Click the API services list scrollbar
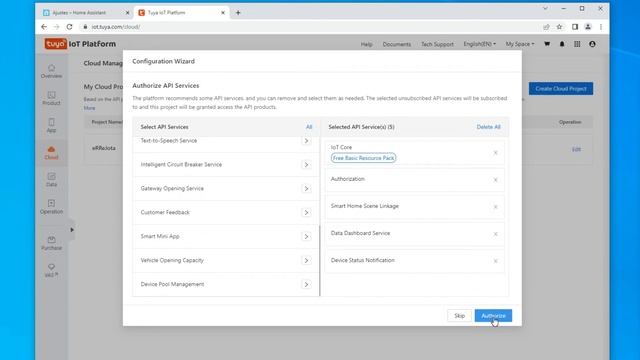This screenshot has width=640, height=360. [x=320, y=260]
